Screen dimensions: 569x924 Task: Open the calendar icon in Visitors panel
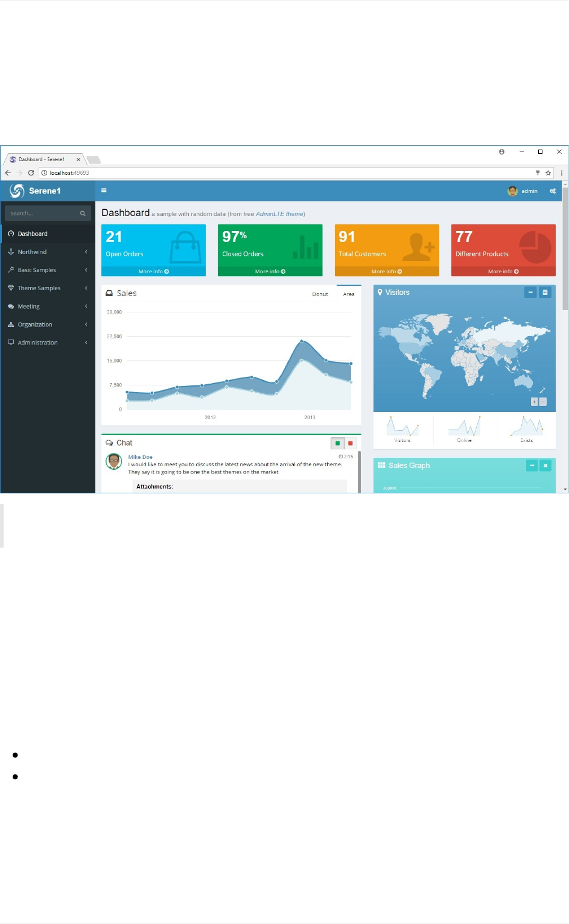545,293
